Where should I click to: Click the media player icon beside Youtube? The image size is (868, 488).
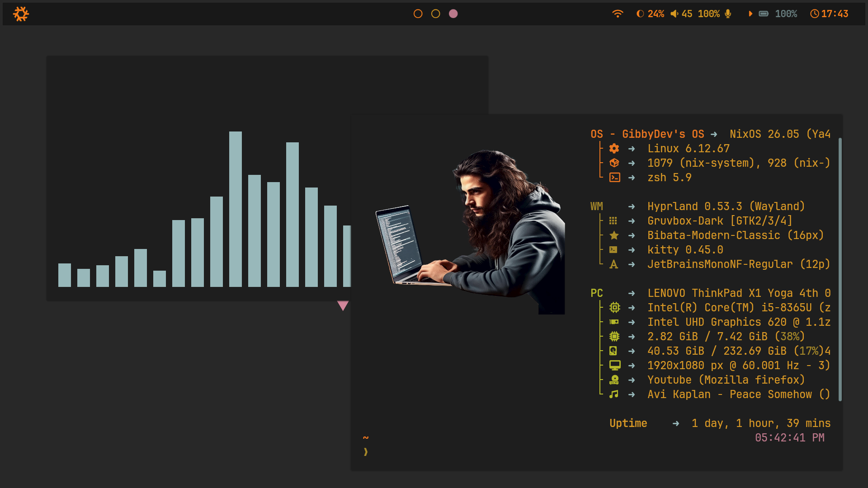(614, 380)
